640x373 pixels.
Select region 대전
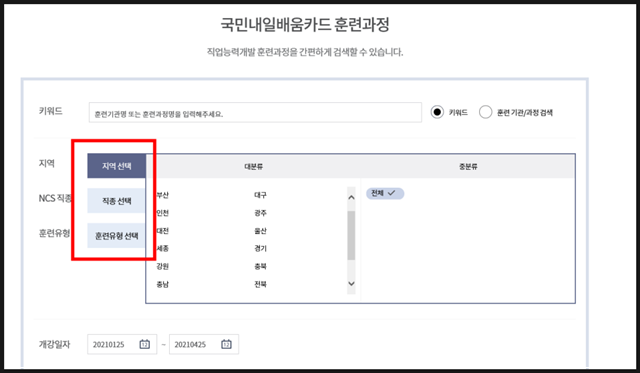[162, 231]
